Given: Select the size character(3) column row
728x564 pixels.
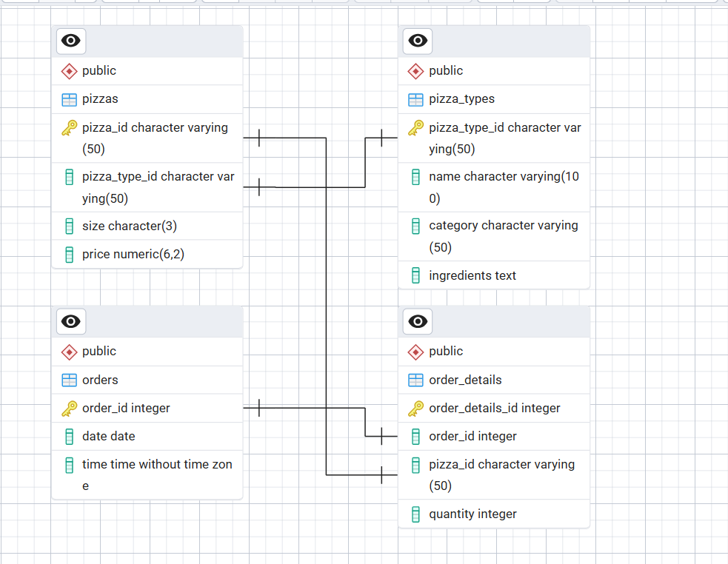Looking at the screenshot, I should coord(147,226).
